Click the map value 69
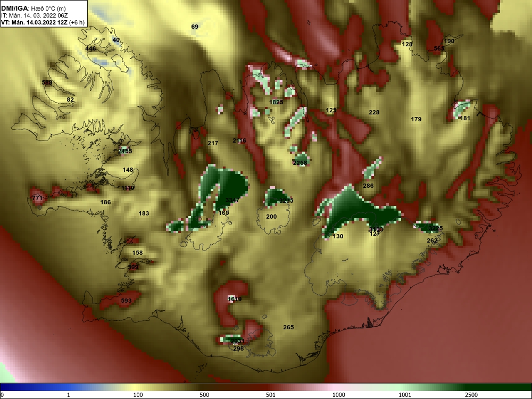The image size is (532, 399). coord(195,27)
